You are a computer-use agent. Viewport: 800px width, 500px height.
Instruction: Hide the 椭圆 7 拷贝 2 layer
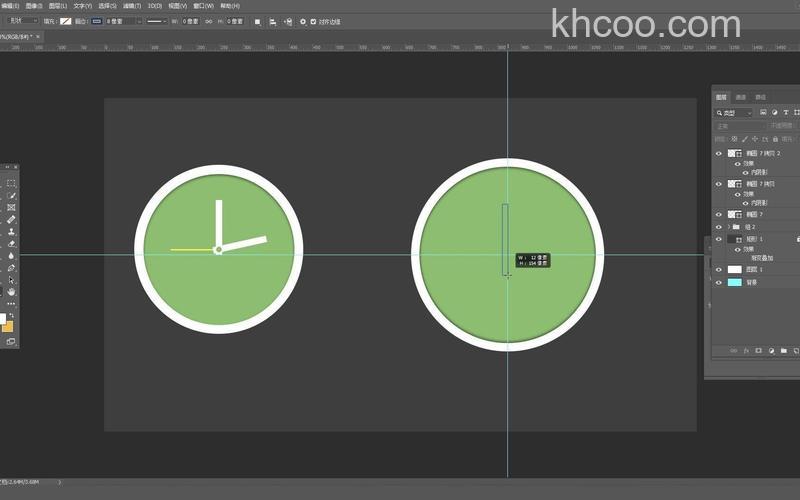(x=718, y=154)
